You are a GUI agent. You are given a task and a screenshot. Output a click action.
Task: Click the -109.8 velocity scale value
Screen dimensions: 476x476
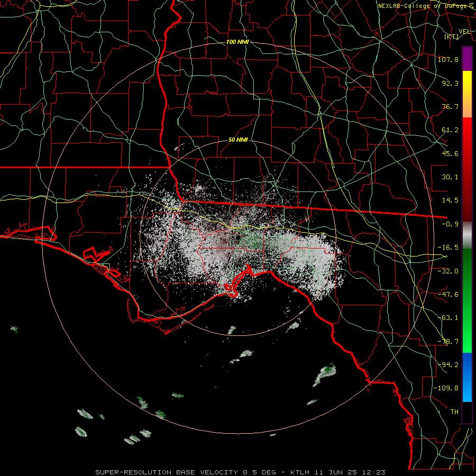446,388
